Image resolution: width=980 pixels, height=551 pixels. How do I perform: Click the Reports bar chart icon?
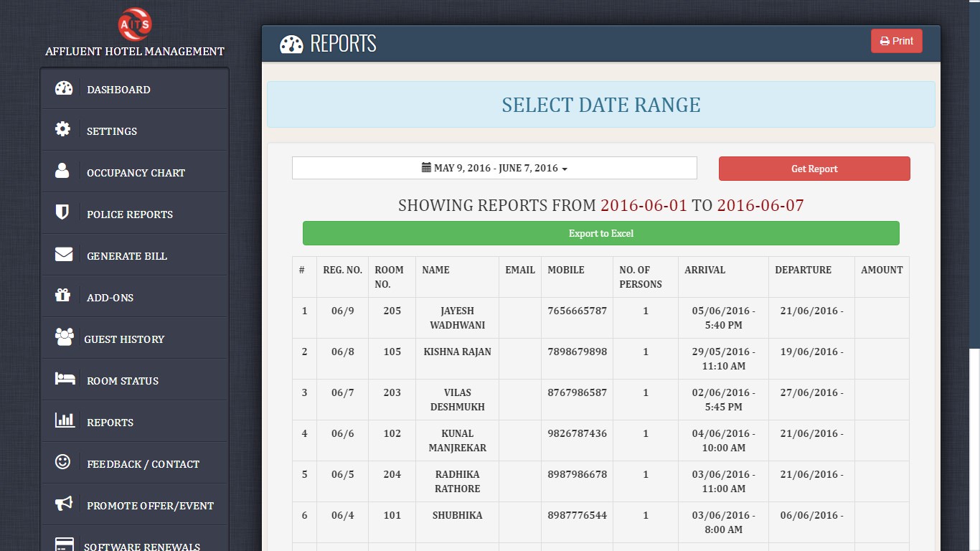(x=65, y=420)
